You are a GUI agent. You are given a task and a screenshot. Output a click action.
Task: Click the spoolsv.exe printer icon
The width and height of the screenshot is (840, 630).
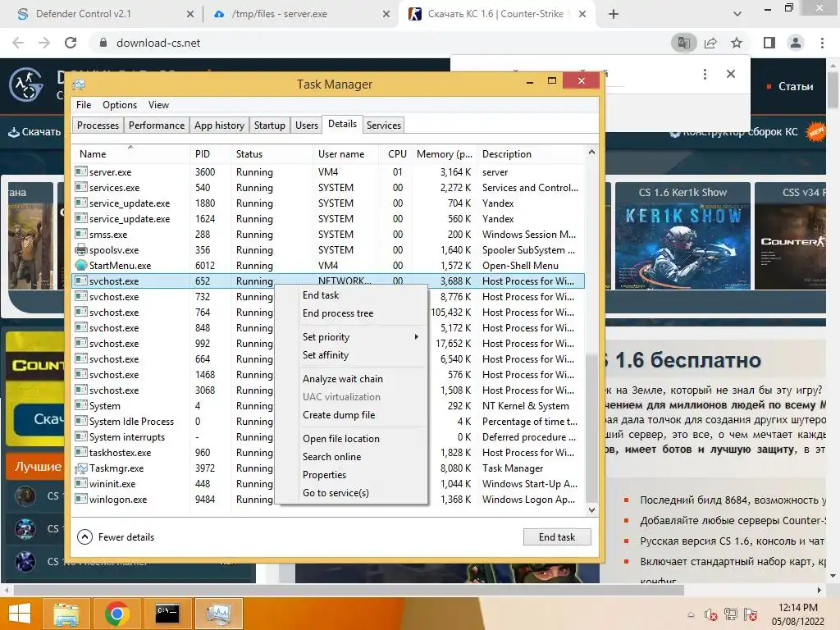(81, 249)
